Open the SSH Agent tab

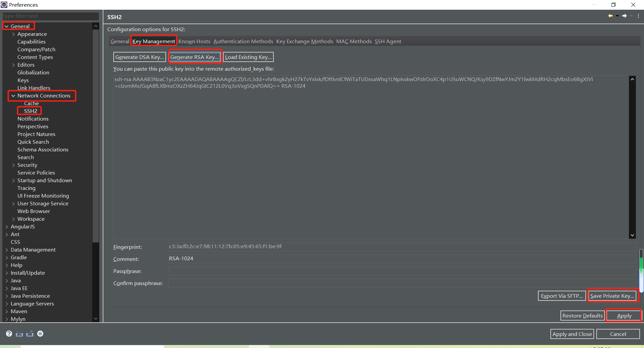point(388,41)
